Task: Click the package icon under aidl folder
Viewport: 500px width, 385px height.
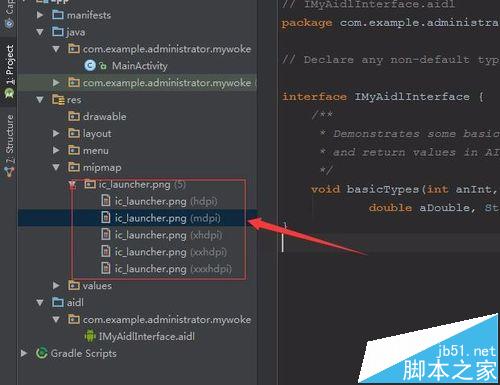Action: (74, 319)
